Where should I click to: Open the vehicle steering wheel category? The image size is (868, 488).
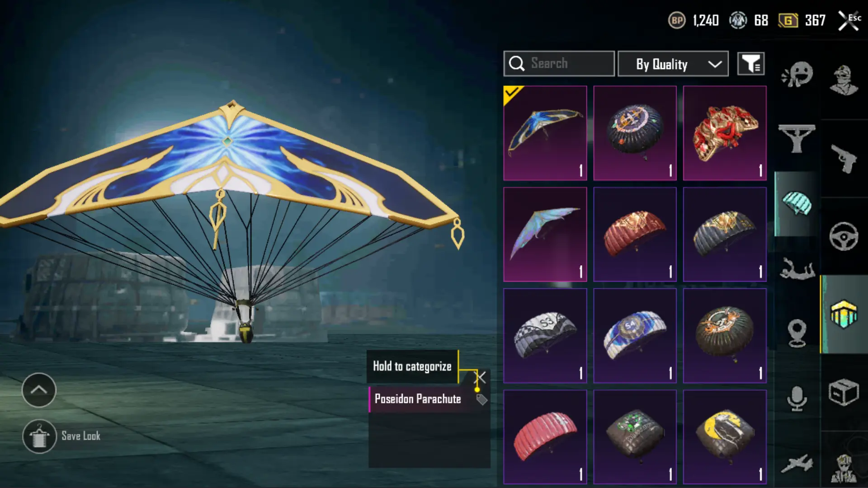point(844,236)
